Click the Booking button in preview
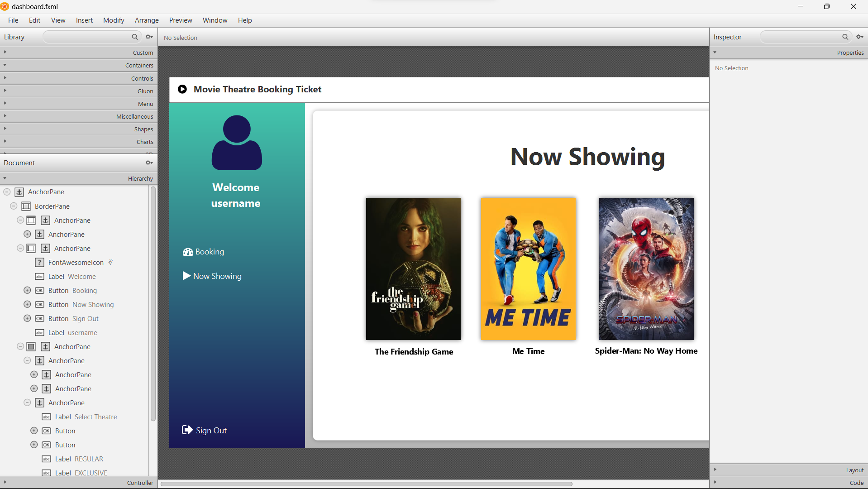 [204, 252]
